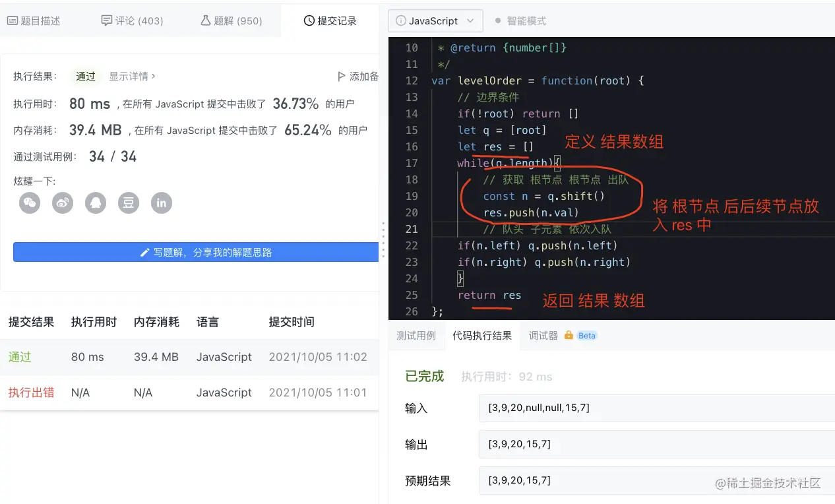The width and height of the screenshot is (835, 504).
Task: Click the 内存消耗 column header
Action: [156, 322]
